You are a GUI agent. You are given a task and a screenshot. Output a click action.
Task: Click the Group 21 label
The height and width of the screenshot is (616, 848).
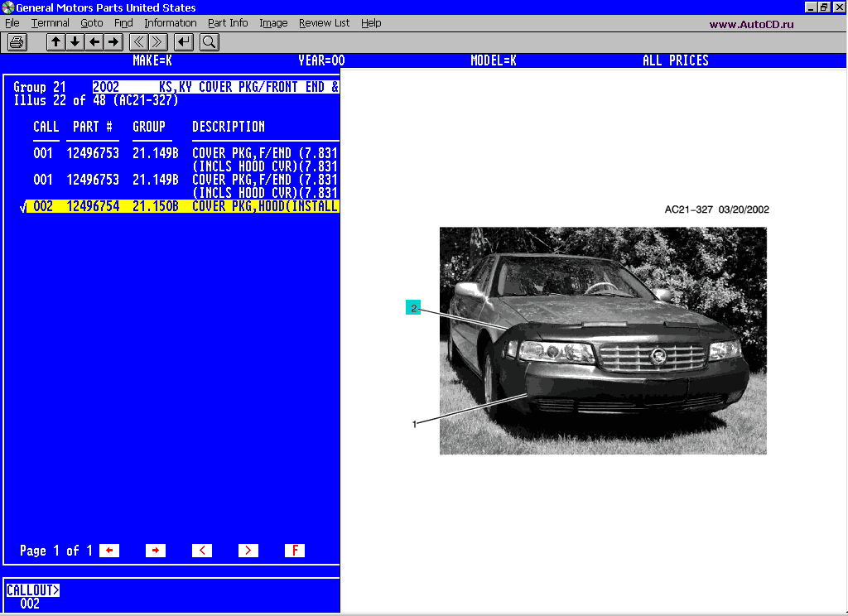point(40,87)
